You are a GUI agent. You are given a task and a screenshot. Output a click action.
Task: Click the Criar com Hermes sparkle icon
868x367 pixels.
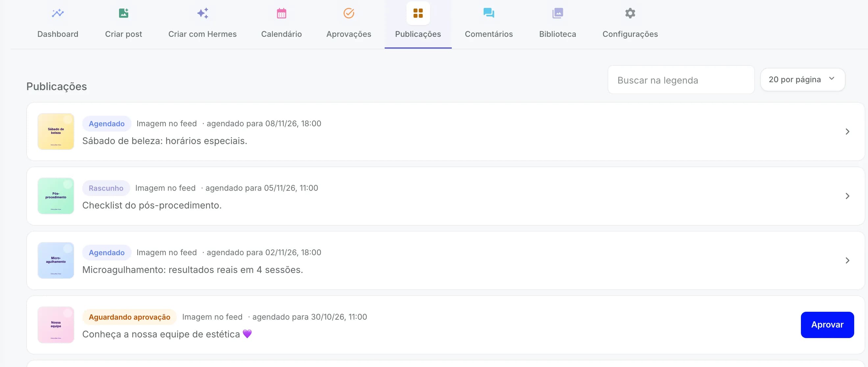(203, 13)
